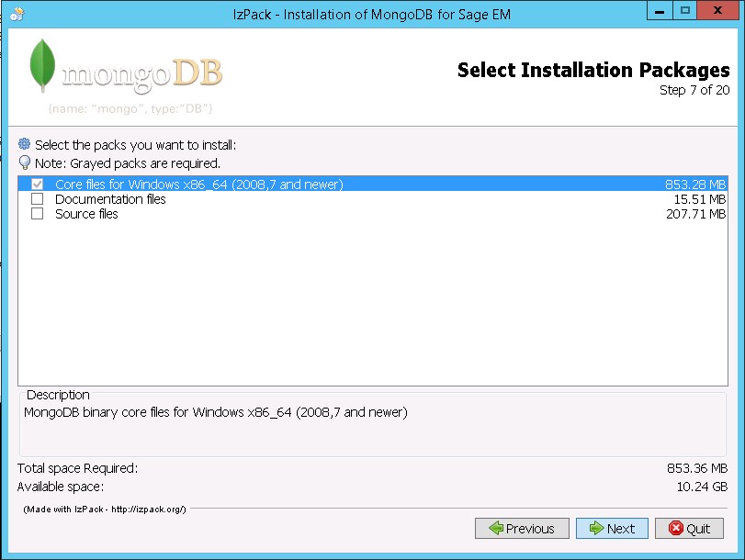The height and width of the screenshot is (560, 745).
Task: Click the 10.24 GB available space value
Action: pos(702,487)
